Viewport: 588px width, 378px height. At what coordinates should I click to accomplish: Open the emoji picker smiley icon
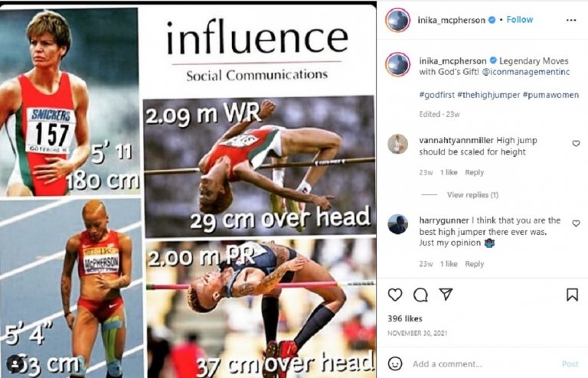[x=395, y=363]
